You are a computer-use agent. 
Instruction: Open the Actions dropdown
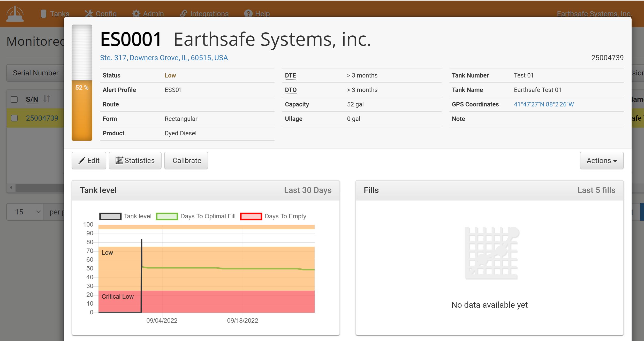point(602,160)
